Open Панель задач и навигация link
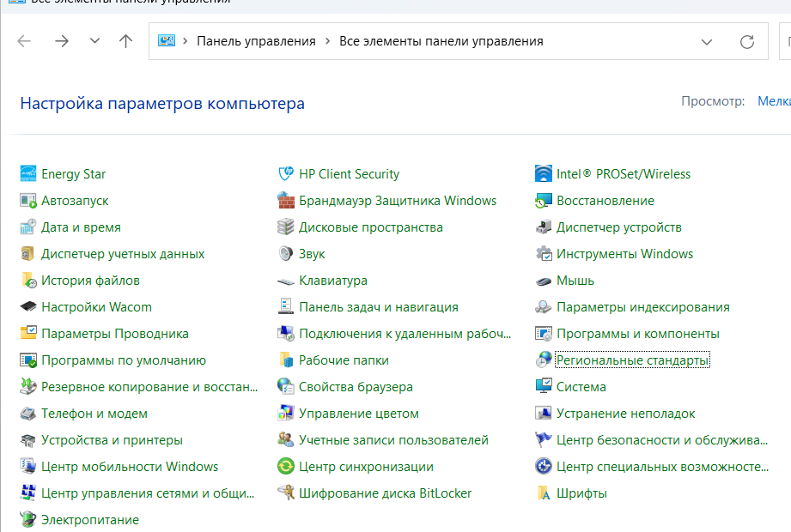 point(379,307)
